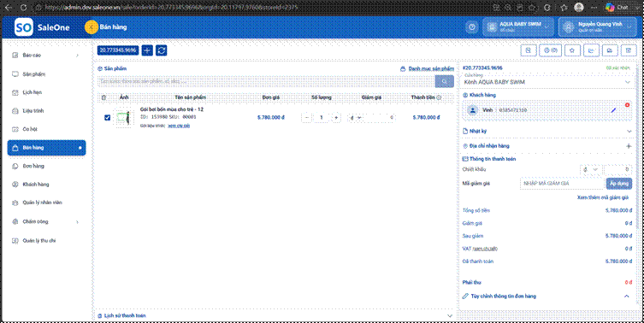Click the product search input field
The height and width of the screenshot is (323, 644).
pos(266,82)
